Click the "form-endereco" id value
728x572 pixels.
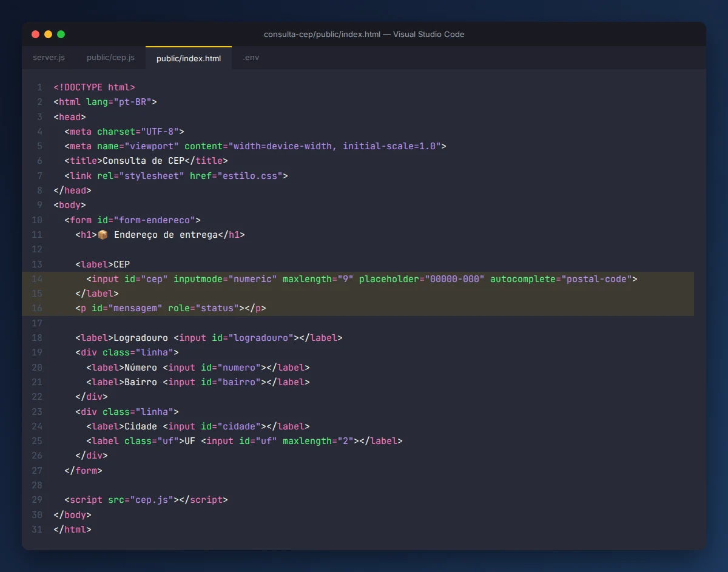point(154,220)
